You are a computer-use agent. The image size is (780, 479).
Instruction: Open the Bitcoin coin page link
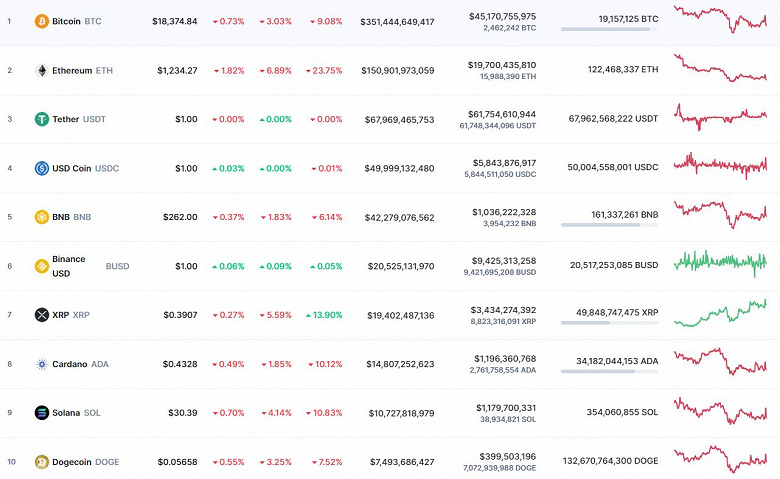pyautogui.click(x=66, y=21)
